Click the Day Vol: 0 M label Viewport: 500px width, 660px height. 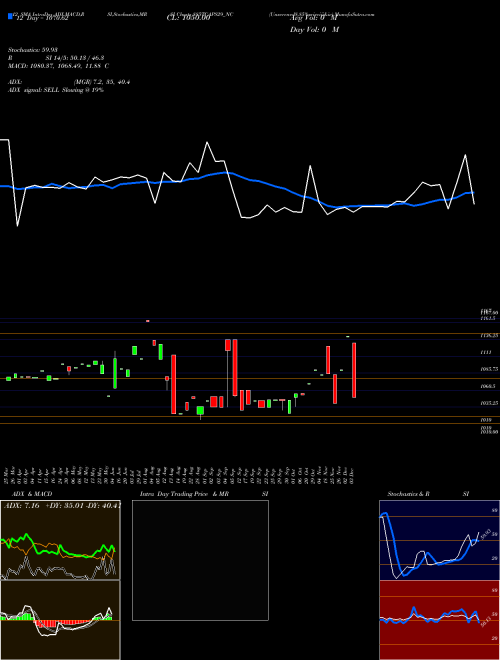click(314, 29)
